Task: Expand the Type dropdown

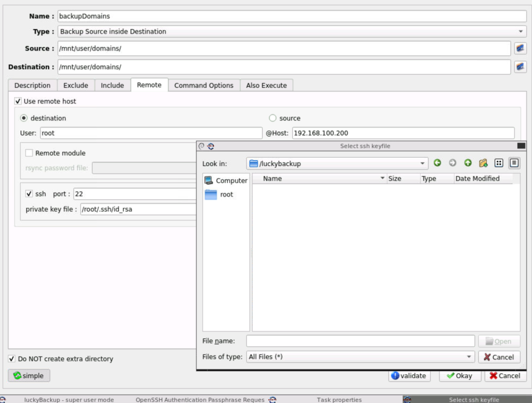Action: click(x=292, y=31)
